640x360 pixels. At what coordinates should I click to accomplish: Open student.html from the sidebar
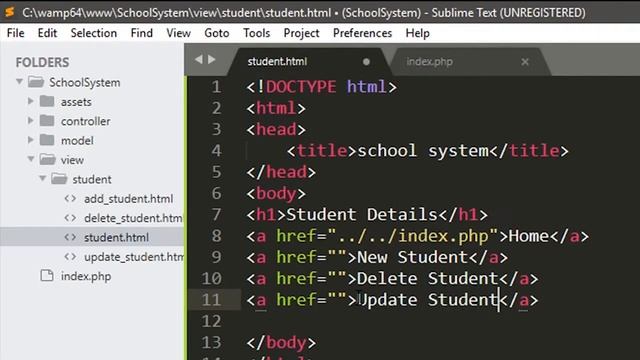point(116,238)
